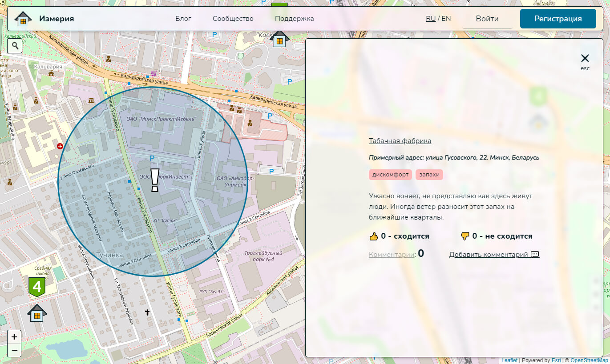Viewport: 610px width, 364px height.
Task: Zoom in the map with plus button
Action: 14,337
